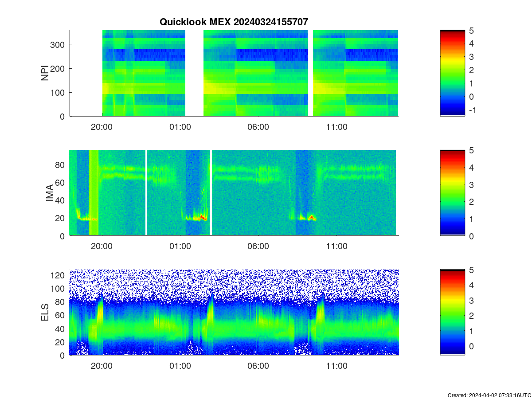Screen dimensions: 532x399
Task: Click the 5 label on NPI colorbar
Action: [x=471, y=30]
